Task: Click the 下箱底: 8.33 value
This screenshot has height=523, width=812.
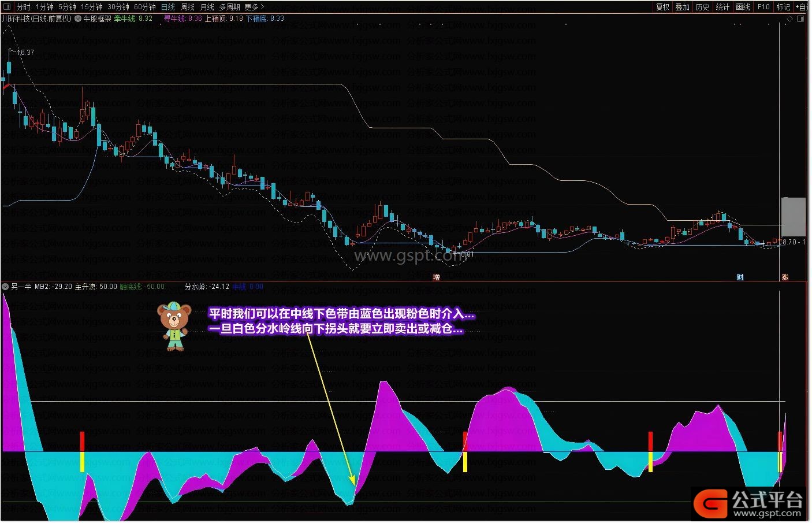Action: [x=266, y=18]
